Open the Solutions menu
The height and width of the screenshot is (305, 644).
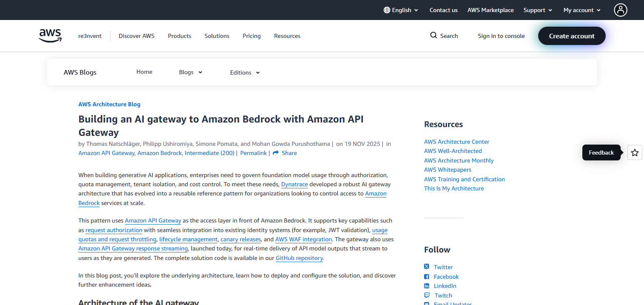pyautogui.click(x=217, y=36)
